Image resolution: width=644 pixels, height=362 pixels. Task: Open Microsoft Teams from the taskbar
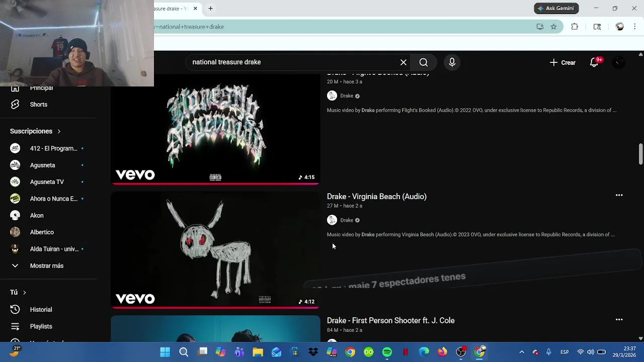pos(239,352)
